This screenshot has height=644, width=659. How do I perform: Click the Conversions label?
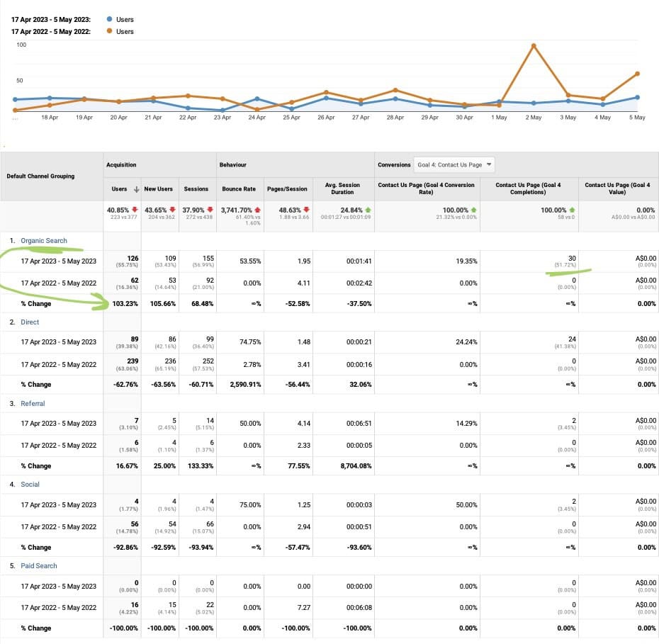[x=394, y=164]
